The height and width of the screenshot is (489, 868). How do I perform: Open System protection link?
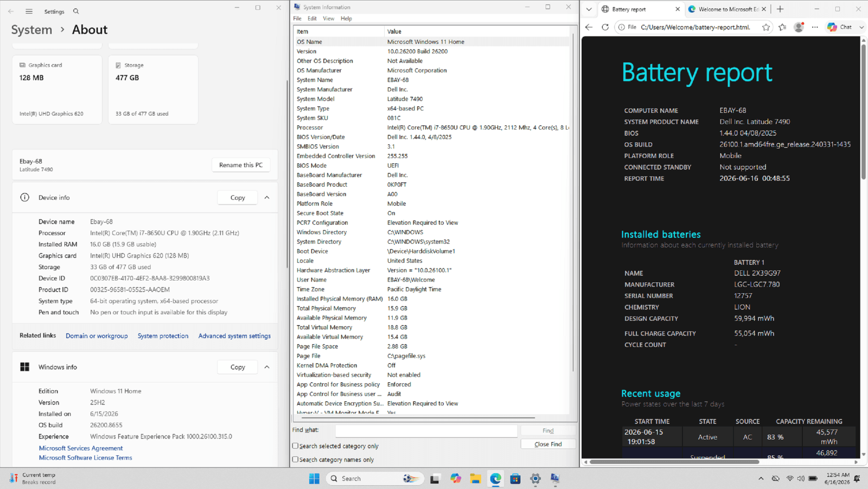(x=163, y=336)
